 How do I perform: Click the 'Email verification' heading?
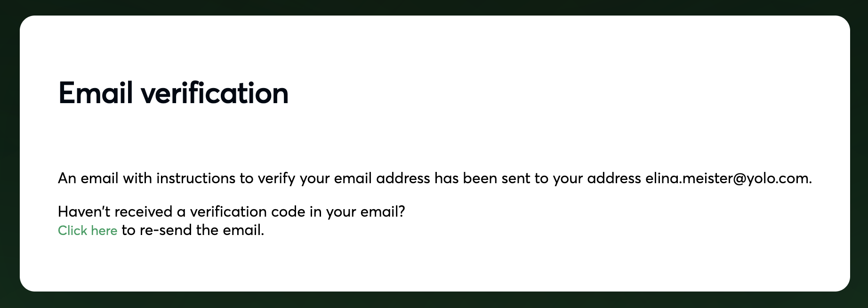pyautogui.click(x=173, y=93)
